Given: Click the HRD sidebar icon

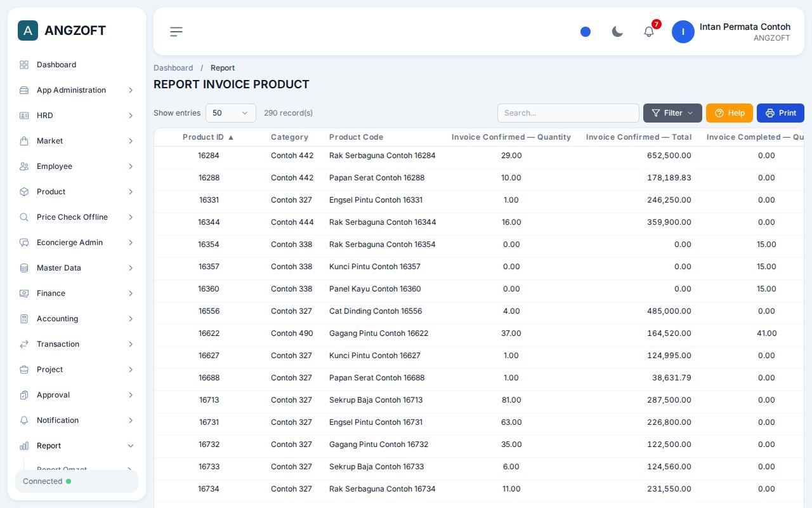Looking at the screenshot, I should (24, 116).
